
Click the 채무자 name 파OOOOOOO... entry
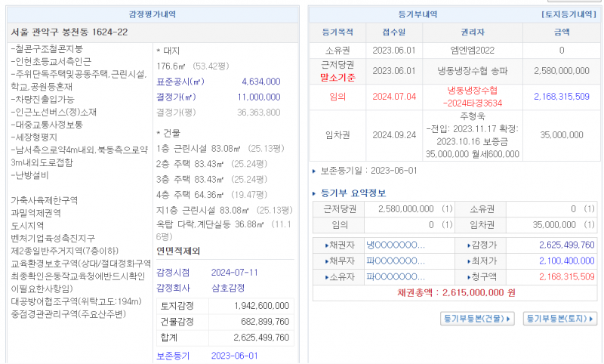[x=396, y=261]
